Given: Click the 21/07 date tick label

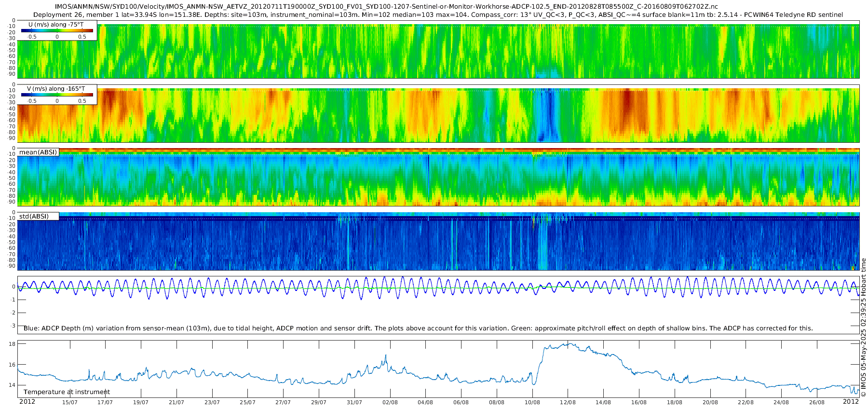Looking at the screenshot, I should click(176, 402).
